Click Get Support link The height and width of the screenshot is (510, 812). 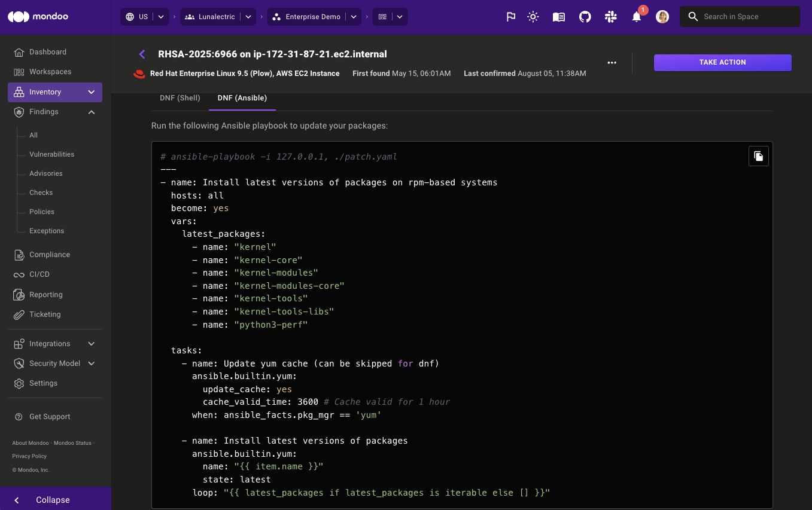pos(50,417)
